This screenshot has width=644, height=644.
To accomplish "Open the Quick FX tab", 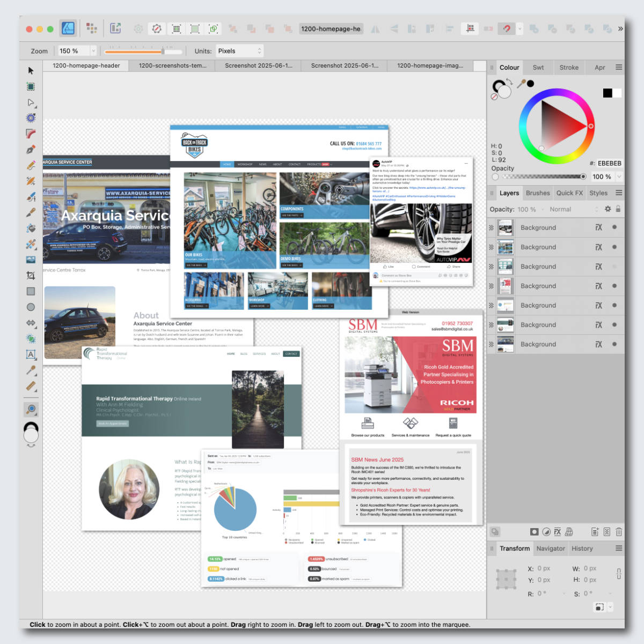I will click(569, 193).
